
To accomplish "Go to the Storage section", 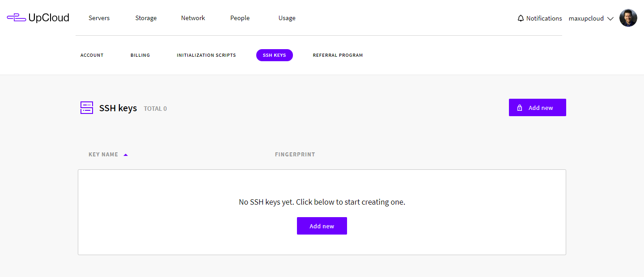I will click(x=146, y=18).
